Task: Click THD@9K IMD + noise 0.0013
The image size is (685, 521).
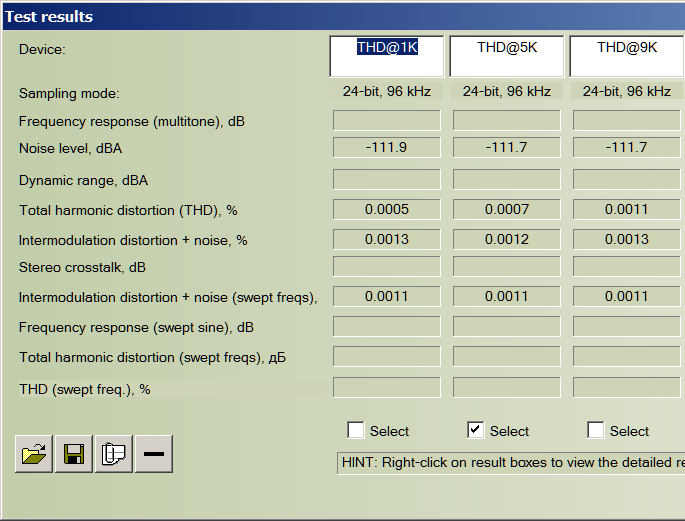Action: tap(627, 239)
